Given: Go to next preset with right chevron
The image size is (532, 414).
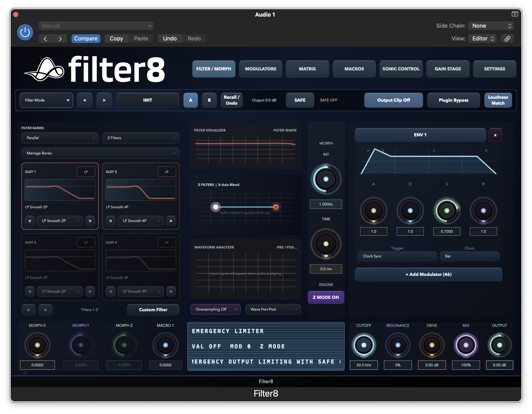Looking at the screenshot, I should pyautogui.click(x=60, y=39).
